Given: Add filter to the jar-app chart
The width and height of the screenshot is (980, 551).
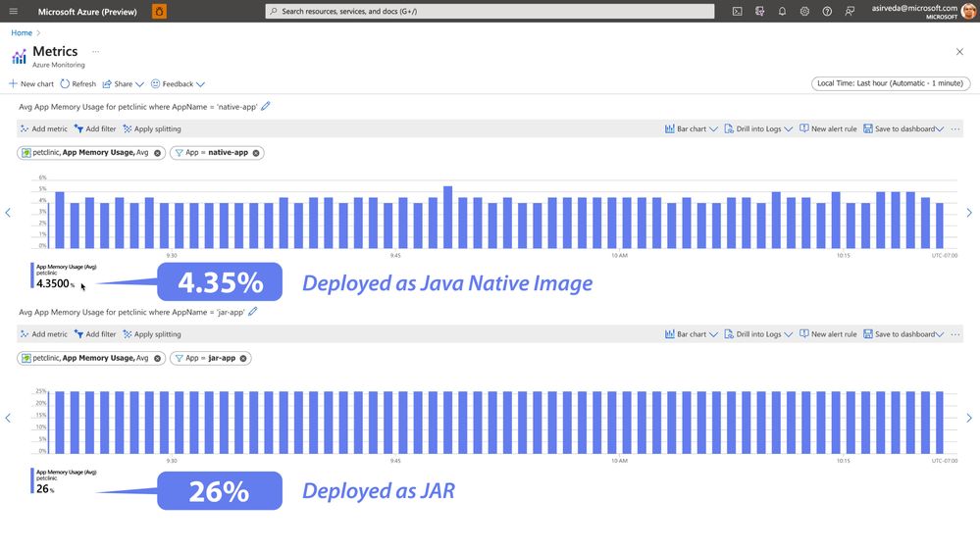Looking at the screenshot, I should pos(95,334).
